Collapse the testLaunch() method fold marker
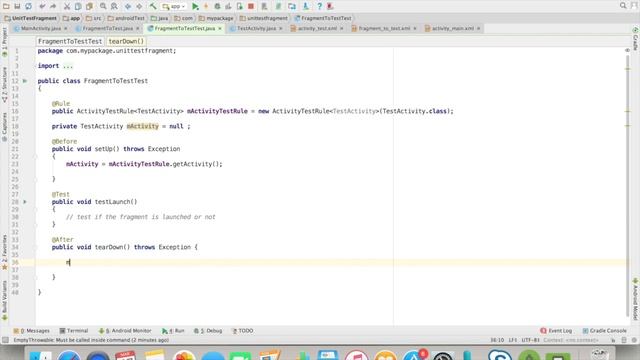 click(36, 209)
